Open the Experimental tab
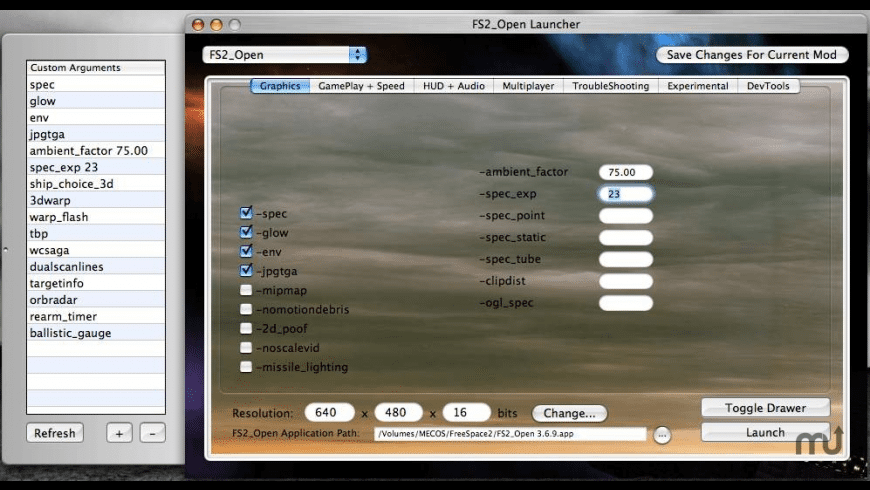870x490 pixels. coord(697,86)
